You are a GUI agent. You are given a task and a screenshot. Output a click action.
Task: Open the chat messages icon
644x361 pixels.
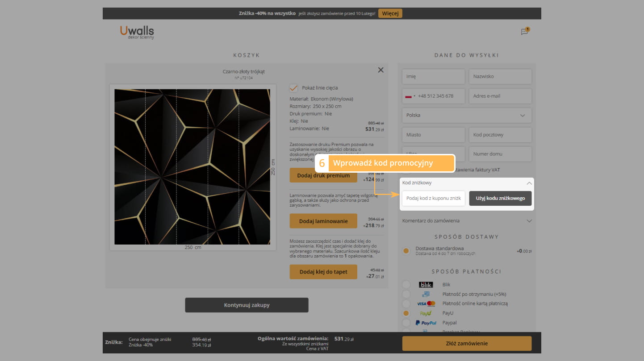click(524, 32)
